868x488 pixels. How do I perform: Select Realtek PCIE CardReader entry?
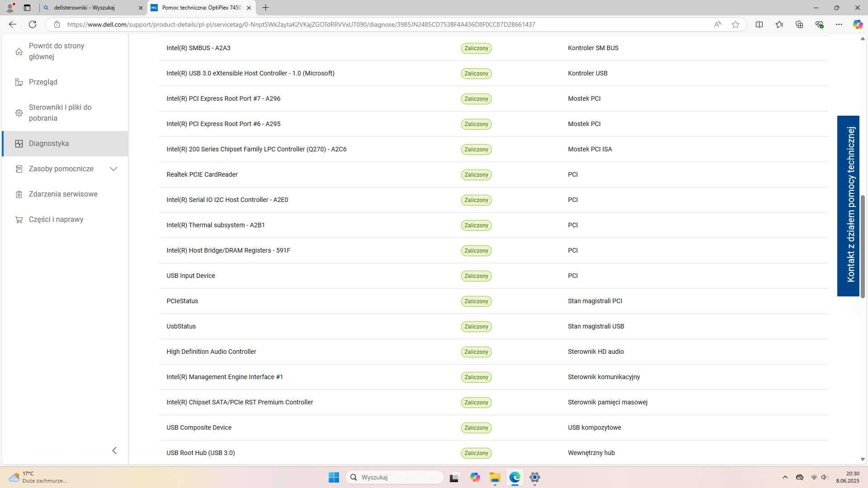(494, 174)
